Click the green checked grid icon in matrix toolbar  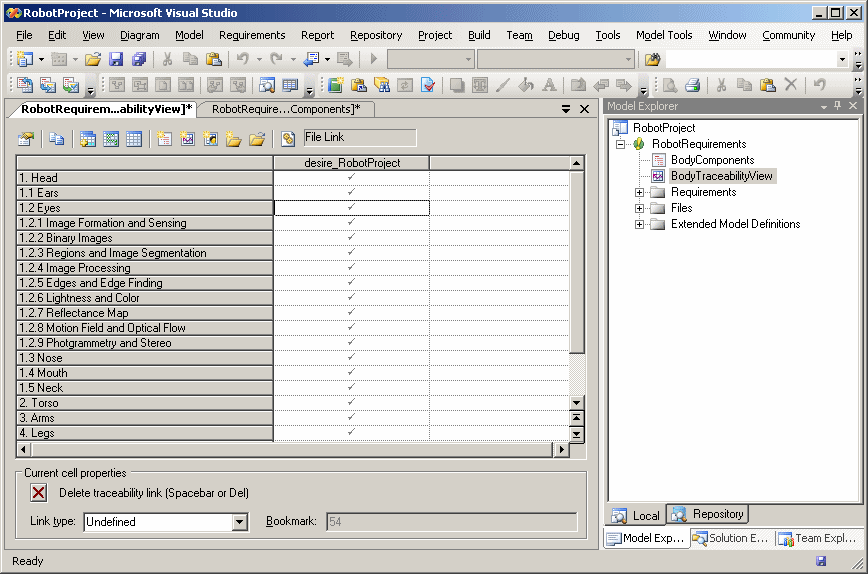[111, 138]
